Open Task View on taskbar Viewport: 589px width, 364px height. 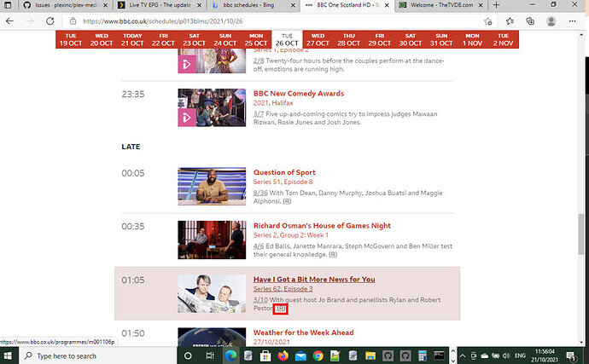point(210,355)
